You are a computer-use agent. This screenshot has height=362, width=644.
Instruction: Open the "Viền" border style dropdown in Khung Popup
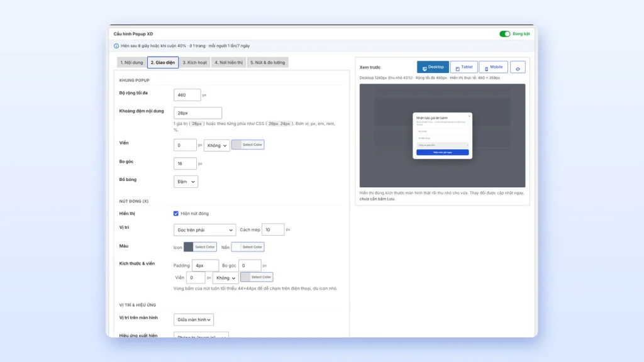(x=217, y=145)
